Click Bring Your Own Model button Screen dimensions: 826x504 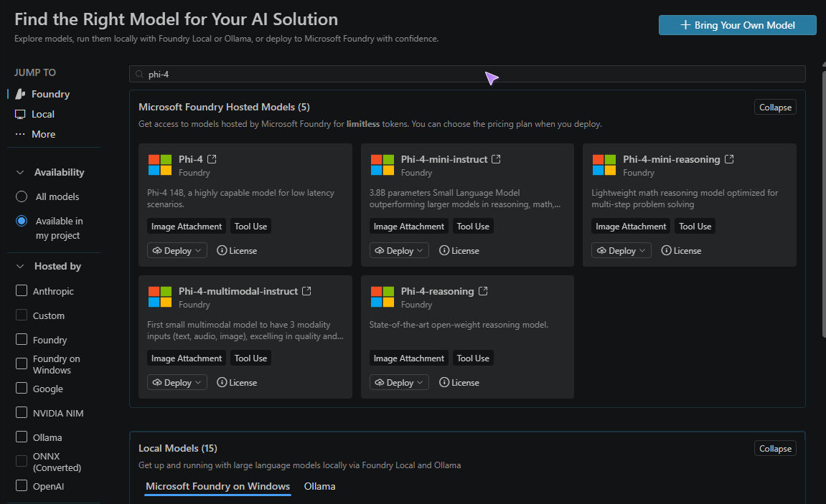[x=737, y=24]
